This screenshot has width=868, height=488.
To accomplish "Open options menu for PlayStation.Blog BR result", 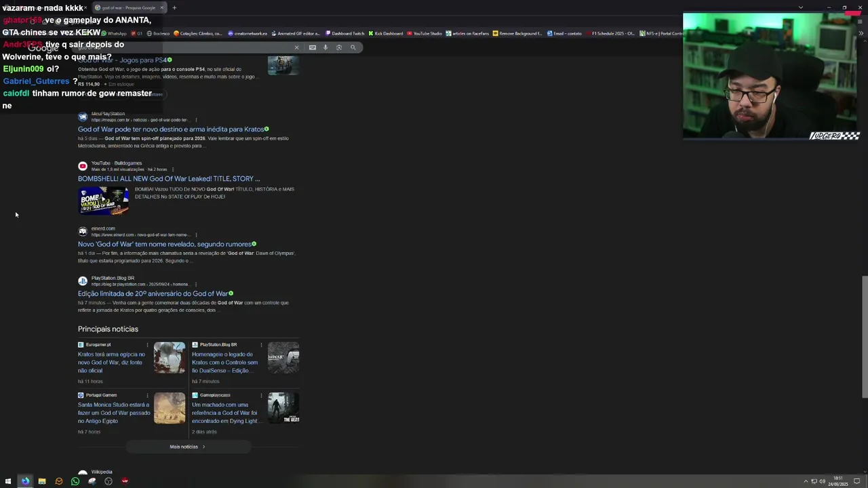I will coord(195,285).
